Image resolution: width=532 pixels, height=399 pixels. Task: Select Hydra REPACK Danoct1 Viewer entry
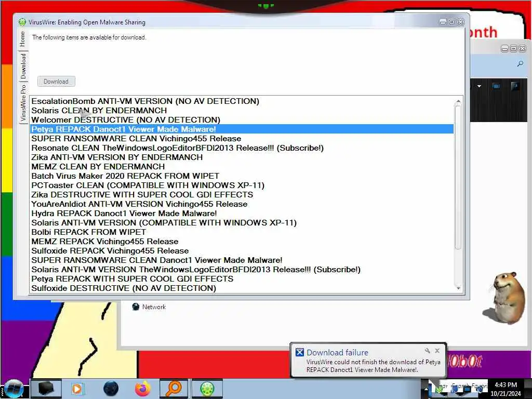click(x=242, y=214)
